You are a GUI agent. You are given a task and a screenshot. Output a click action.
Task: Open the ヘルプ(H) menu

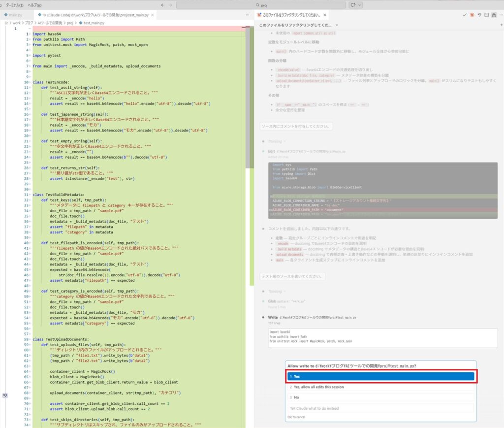click(34, 5)
